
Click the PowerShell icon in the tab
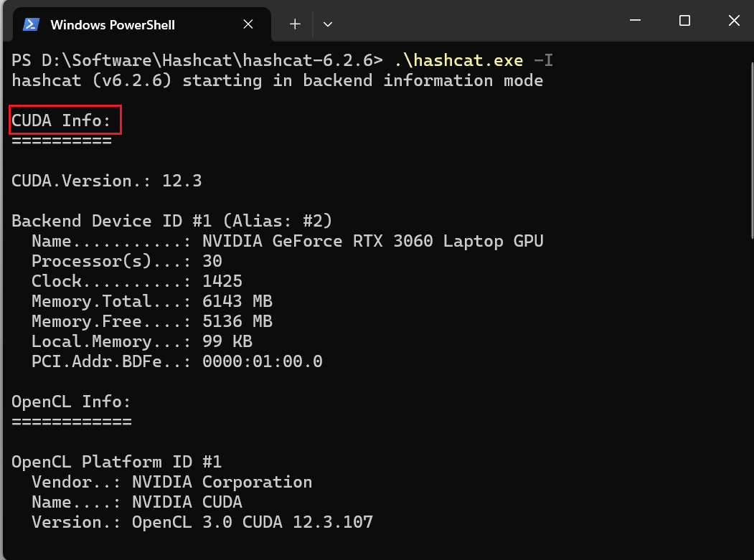tap(31, 24)
